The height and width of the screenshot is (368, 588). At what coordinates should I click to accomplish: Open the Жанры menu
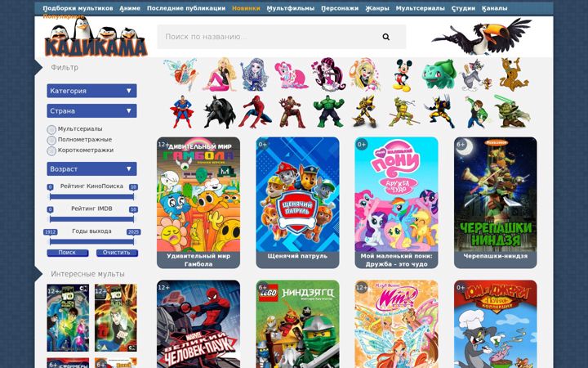click(x=377, y=8)
